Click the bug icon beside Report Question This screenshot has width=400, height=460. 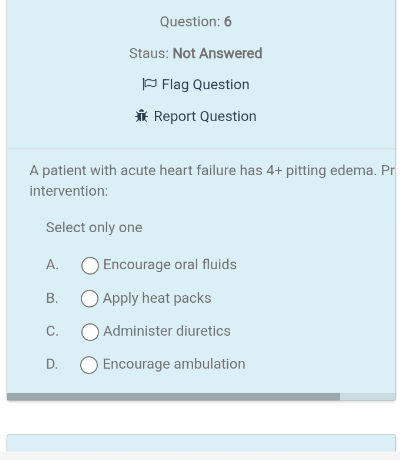141,116
